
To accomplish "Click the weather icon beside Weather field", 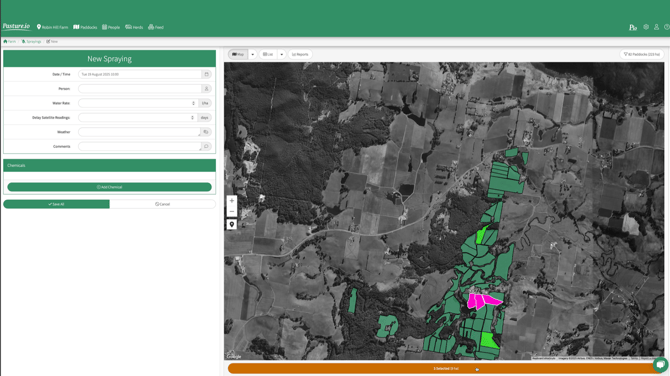I will 206,132.
